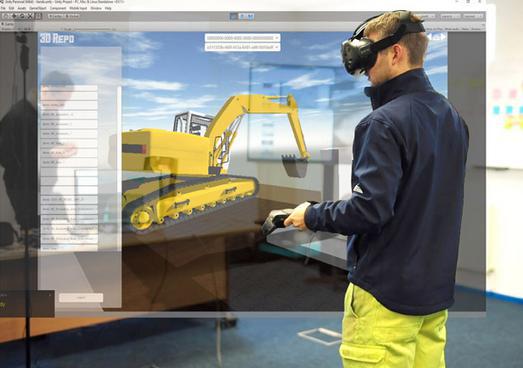Open the Gizmos dropdown in Game view
This screenshot has width=523, height=368.
478,29
